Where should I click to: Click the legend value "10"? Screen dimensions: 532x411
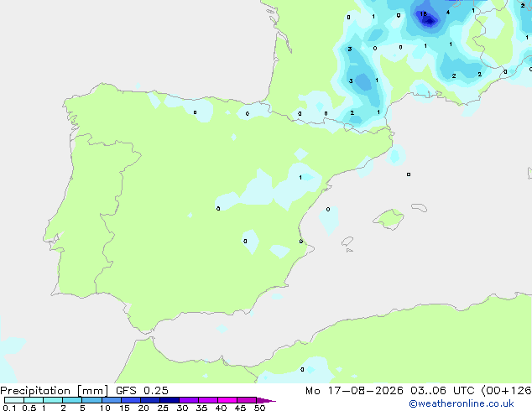coord(105,408)
